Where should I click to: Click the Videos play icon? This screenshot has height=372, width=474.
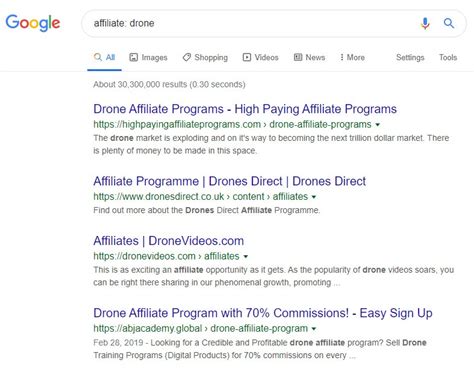(247, 57)
